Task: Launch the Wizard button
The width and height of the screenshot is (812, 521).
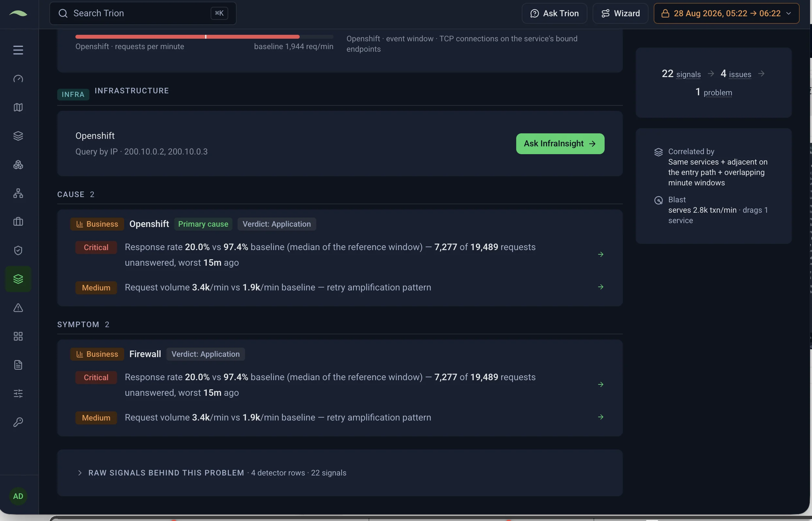Action: (620, 13)
